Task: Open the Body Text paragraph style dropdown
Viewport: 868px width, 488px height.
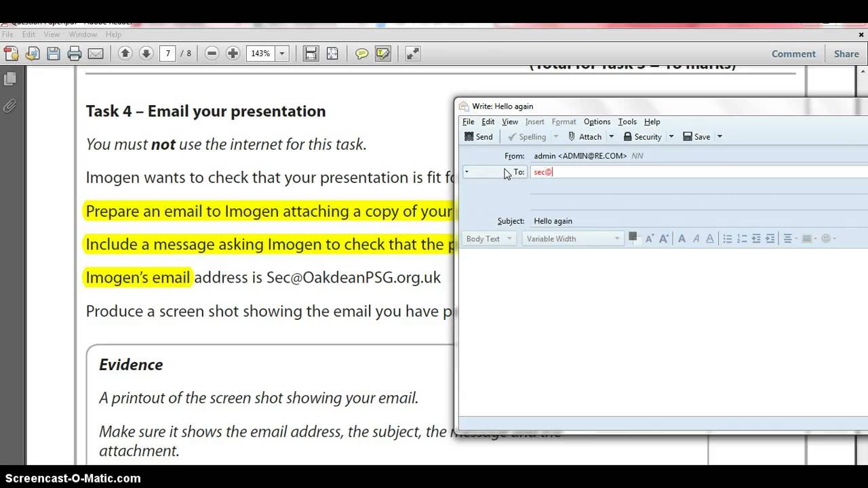Action: [489, 239]
